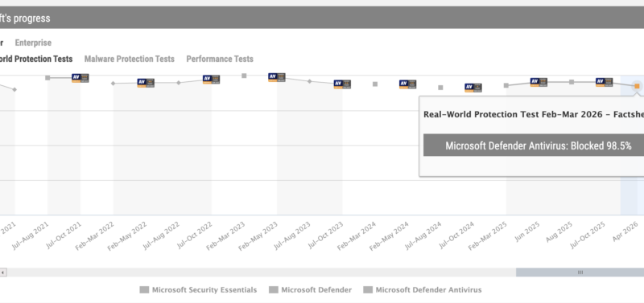Click the 'Jul-Aug 2021' axis label
Viewport: 644px width, 303px height.
pyautogui.click(x=31, y=235)
